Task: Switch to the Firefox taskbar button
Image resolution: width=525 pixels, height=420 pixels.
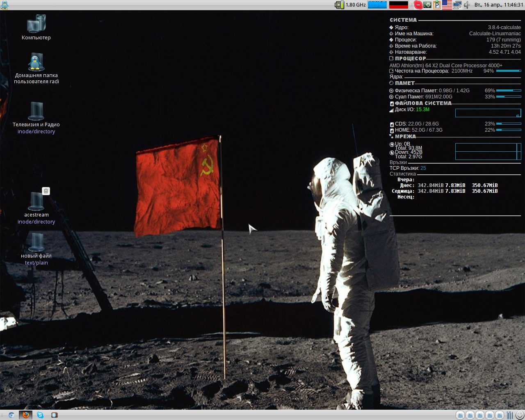Action: click(x=26, y=415)
